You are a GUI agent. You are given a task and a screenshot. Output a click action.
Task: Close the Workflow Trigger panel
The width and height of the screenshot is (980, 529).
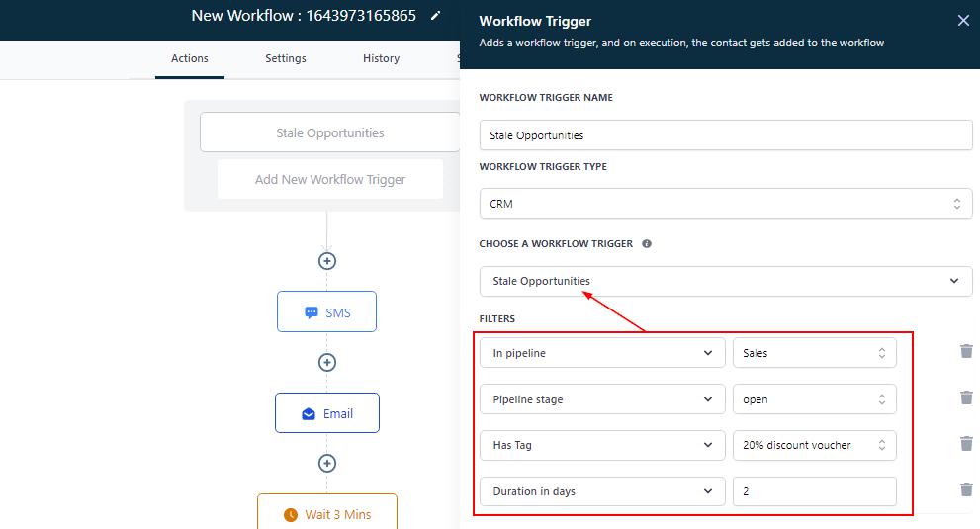coord(963,21)
